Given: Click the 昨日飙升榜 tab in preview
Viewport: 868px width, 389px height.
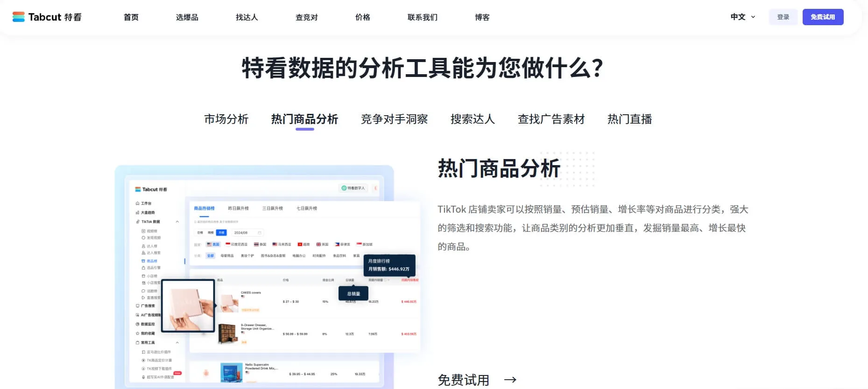Looking at the screenshot, I should point(238,208).
